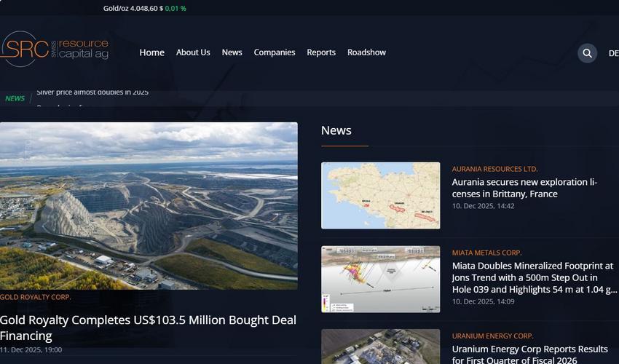The height and width of the screenshot is (364, 619).
Task: Open the silver price news ticker headline
Action: coord(92,92)
